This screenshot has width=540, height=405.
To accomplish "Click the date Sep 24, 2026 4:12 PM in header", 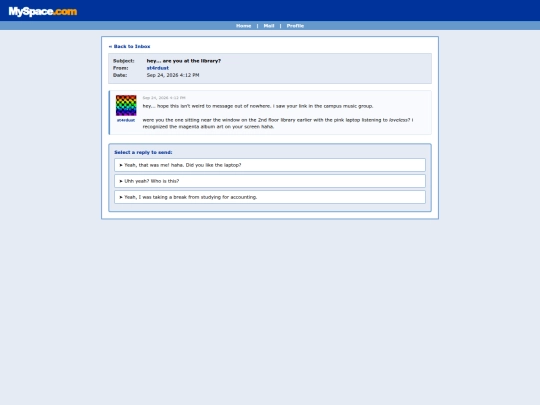I will point(173,75).
